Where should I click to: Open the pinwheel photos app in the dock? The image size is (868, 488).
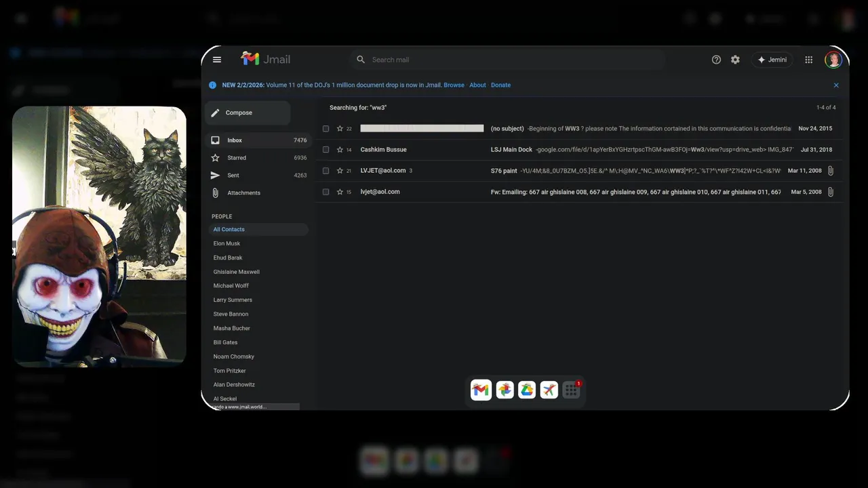coord(505,390)
